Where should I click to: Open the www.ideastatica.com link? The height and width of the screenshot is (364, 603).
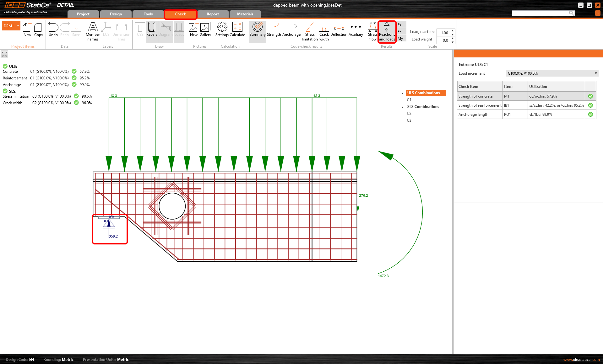coord(581,360)
